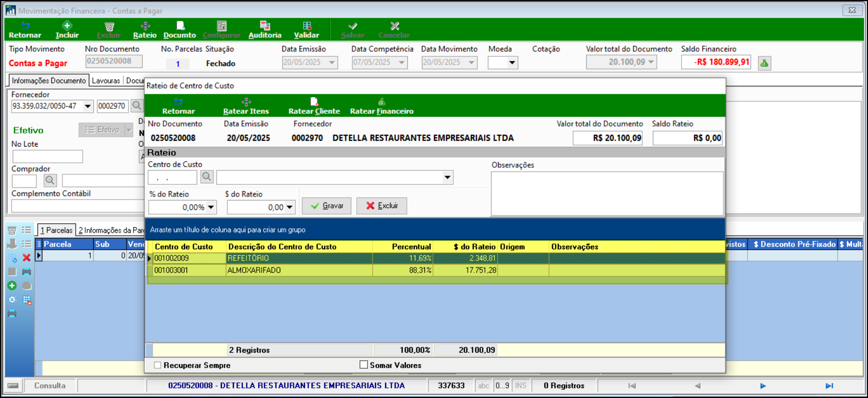
Task: Click the Origem column header
Action: pos(523,247)
